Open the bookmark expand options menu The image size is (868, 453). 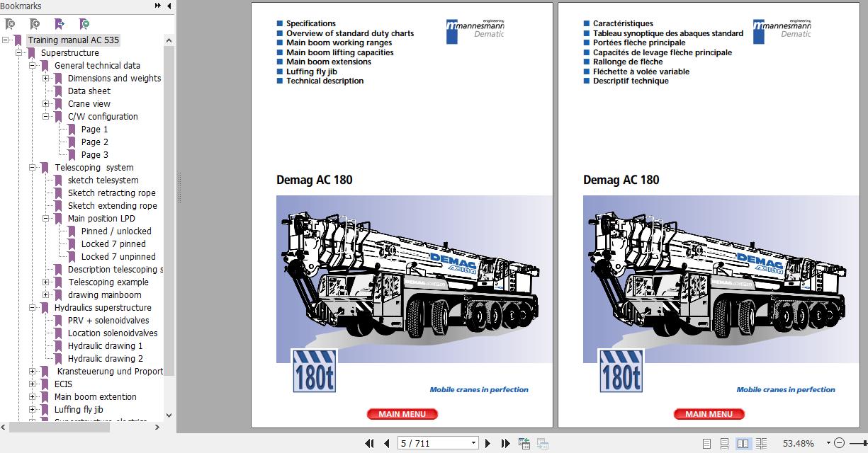pos(84,23)
